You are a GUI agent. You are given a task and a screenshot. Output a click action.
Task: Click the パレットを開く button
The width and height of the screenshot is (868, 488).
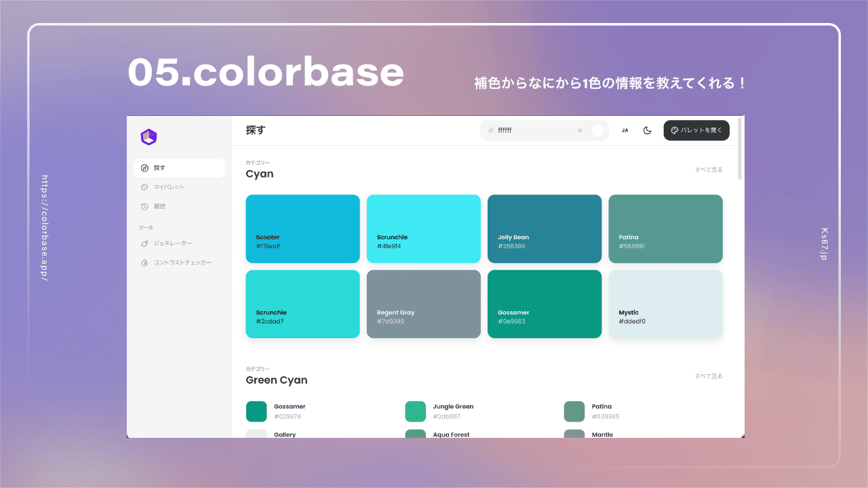pos(696,130)
